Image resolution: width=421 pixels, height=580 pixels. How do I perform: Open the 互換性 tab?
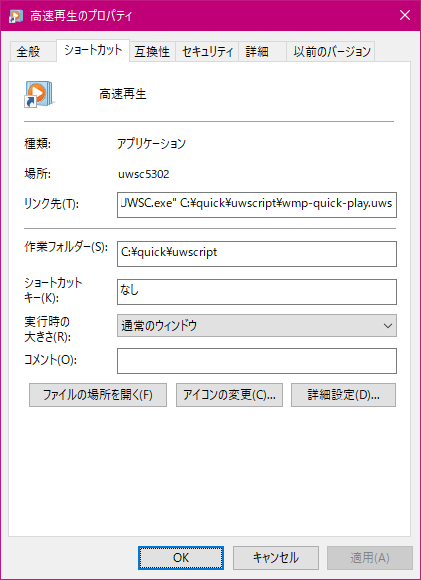(152, 52)
